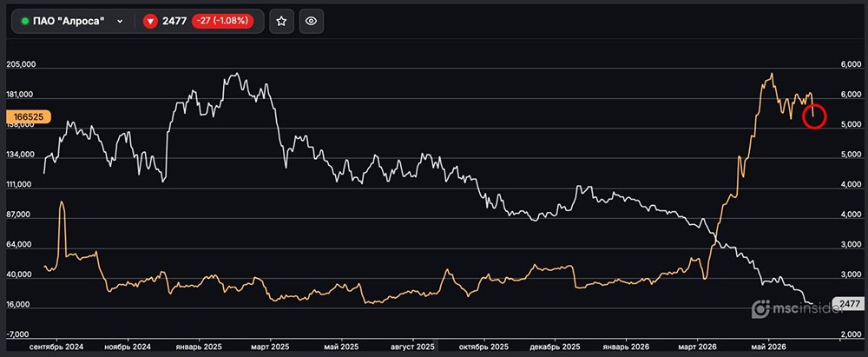Click the 111,000 left axis label
Screen dimensions: 868x357
tap(21, 185)
